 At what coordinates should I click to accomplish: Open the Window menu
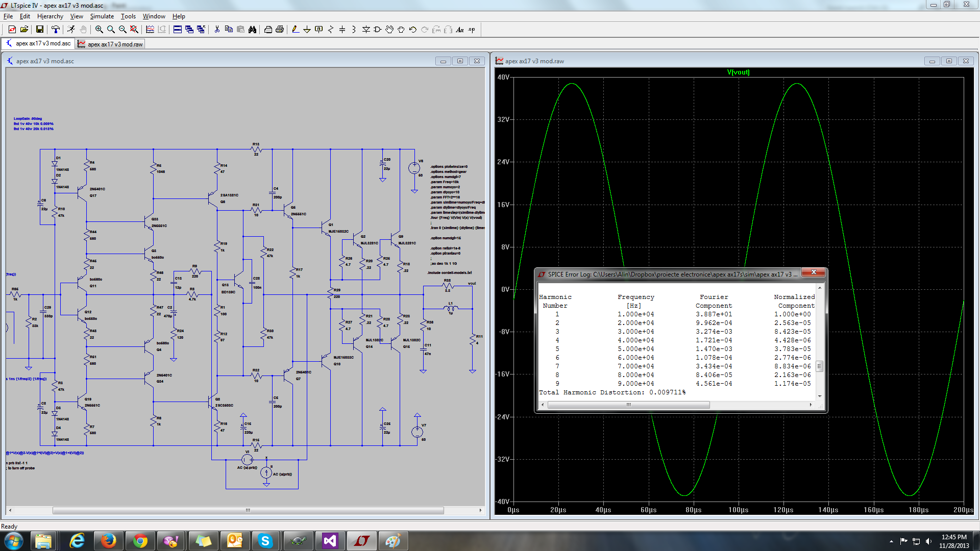point(154,16)
